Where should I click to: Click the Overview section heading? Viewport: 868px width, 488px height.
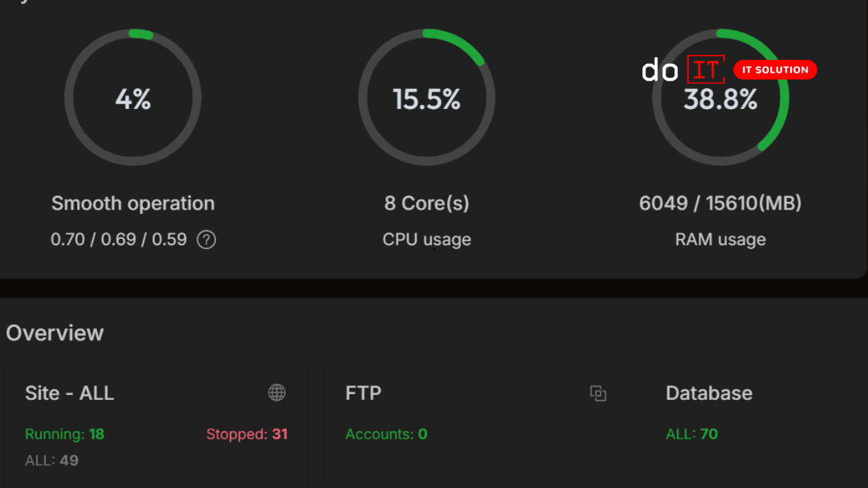point(54,333)
